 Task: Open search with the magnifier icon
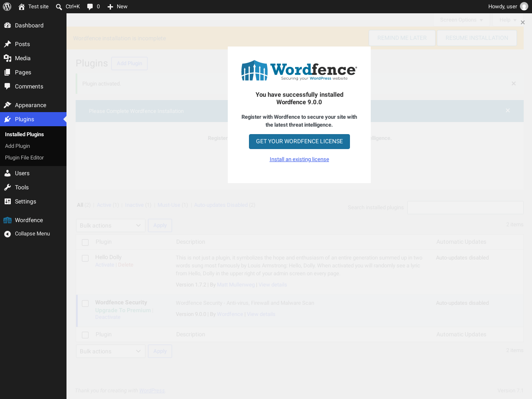tap(59, 7)
